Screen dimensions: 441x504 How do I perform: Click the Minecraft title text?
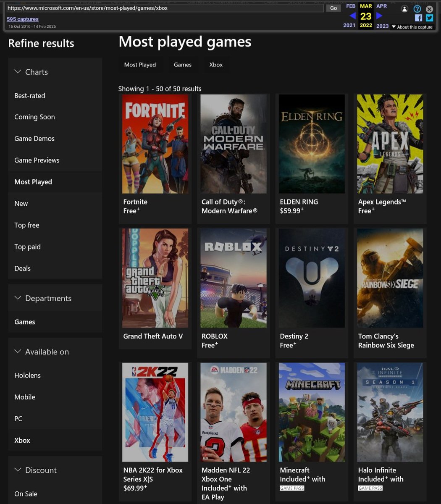[x=295, y=470]
